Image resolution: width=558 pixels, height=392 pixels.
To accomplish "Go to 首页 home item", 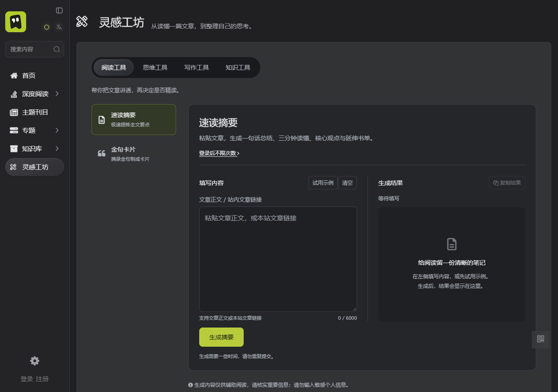I will (x=34, y=76).
